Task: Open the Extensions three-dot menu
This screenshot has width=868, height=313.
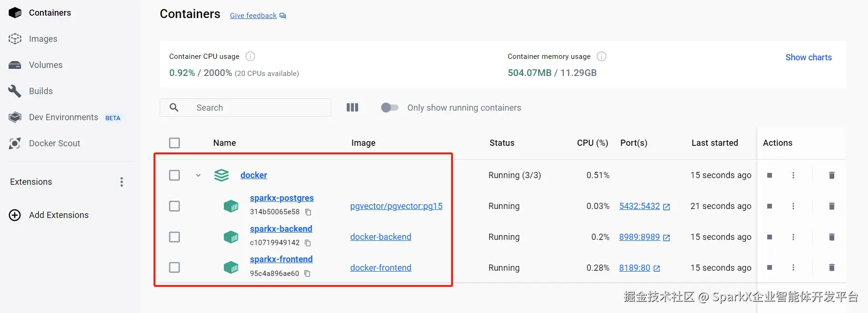Action: pos(122,182)
